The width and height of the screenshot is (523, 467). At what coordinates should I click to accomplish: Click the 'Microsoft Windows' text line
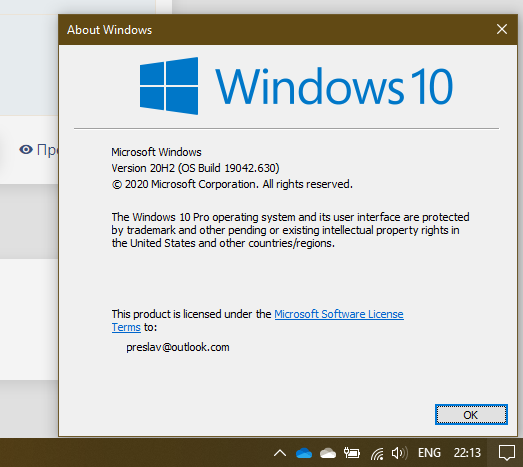coord(156,152)
